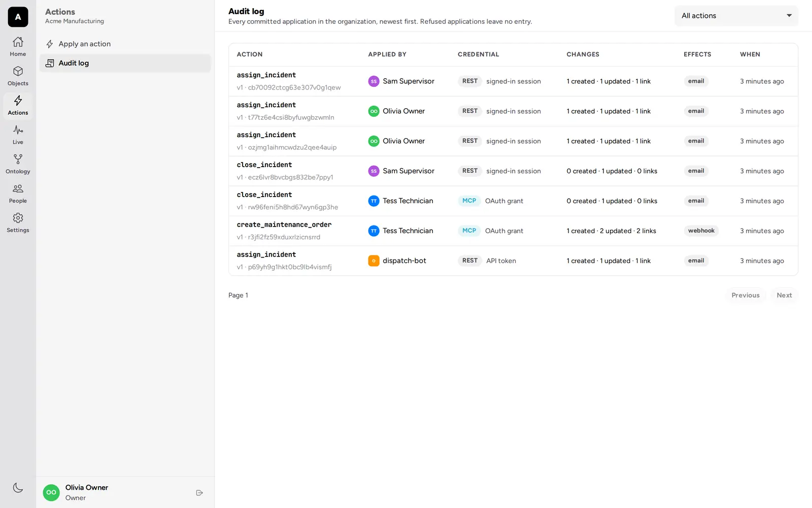This screenshot has width=812, height=508.
Task: Open the Objects section
Action: point(18,76)
